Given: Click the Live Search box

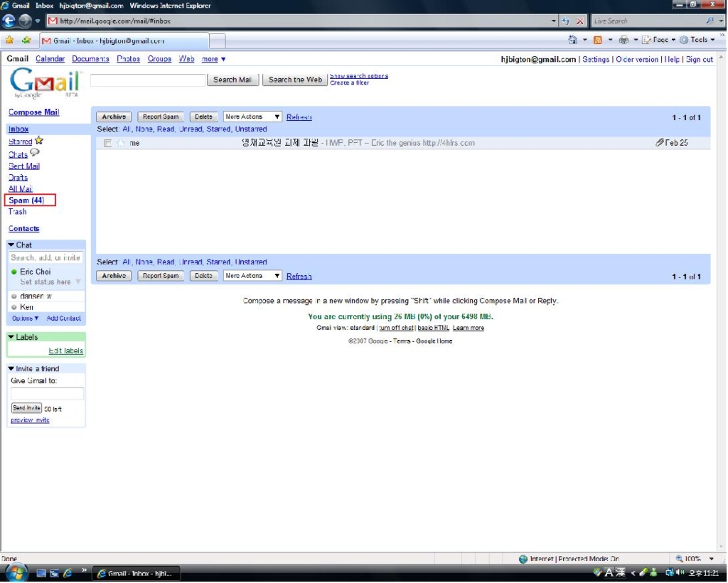Looking at the screenshot, I should pos(647,21).
